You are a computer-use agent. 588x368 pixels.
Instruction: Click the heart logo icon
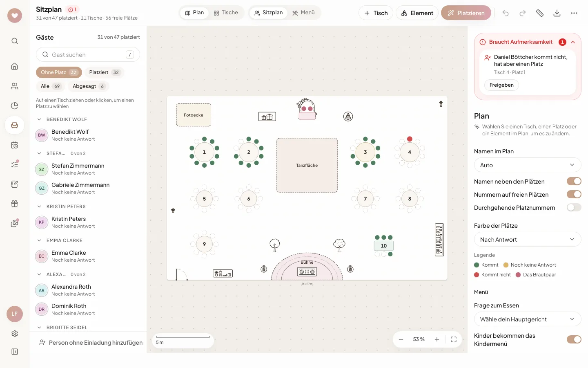click(x=15, y=16)
